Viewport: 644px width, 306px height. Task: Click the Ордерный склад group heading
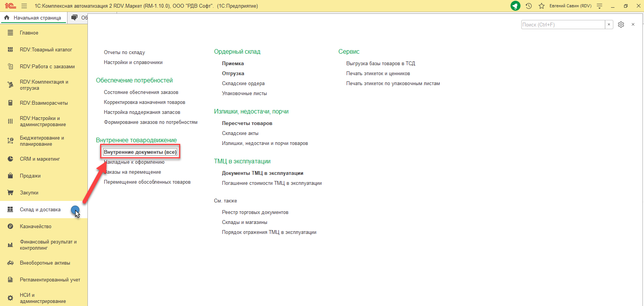point(237,52)
